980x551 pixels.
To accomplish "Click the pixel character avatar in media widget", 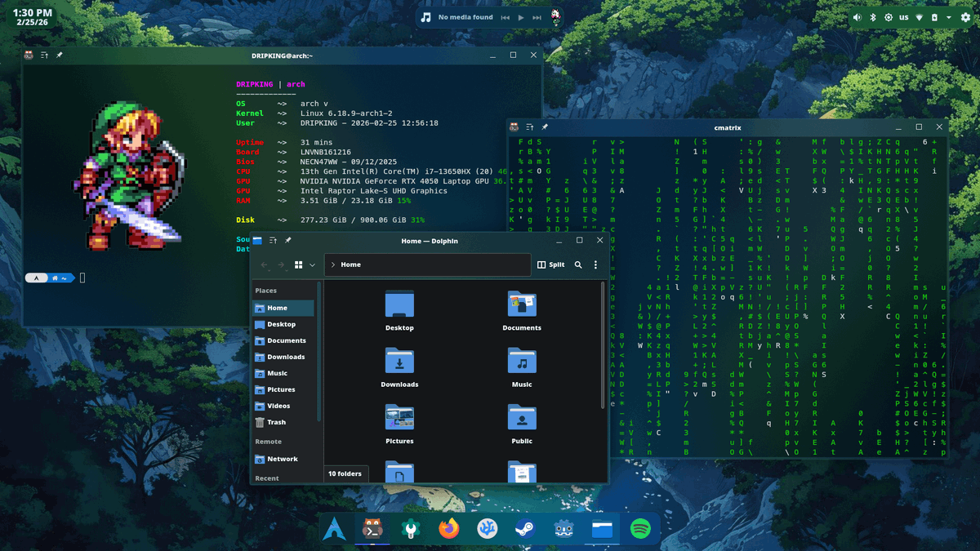I will click(556, 17).
